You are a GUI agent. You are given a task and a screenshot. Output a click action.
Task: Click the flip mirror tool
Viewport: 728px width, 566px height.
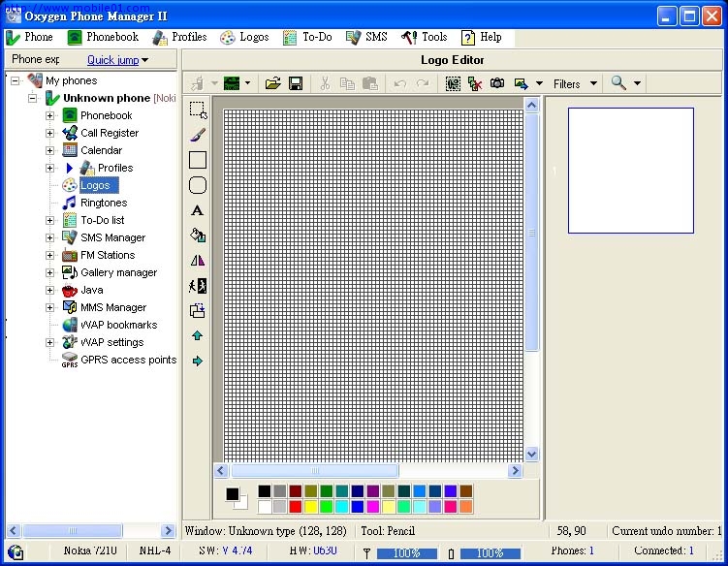(x=198, y=261)
